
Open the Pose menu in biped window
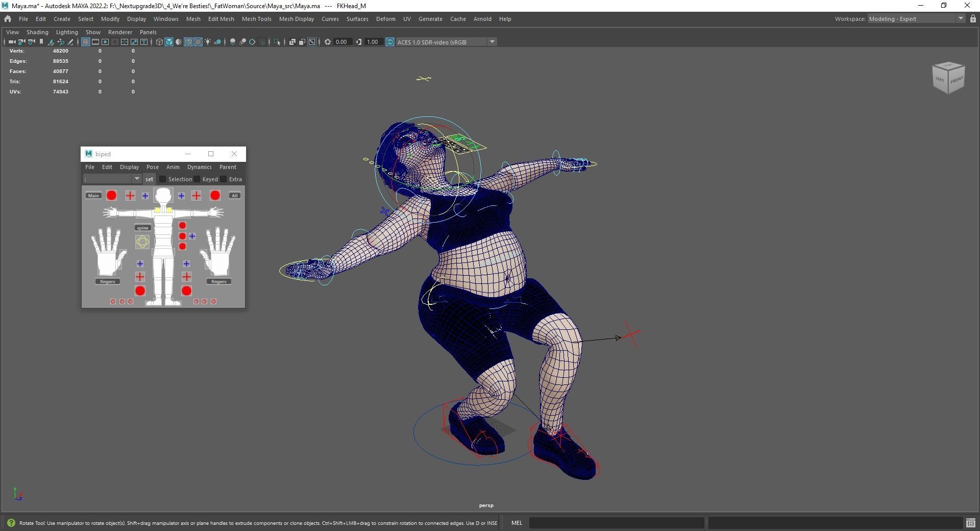152,167
